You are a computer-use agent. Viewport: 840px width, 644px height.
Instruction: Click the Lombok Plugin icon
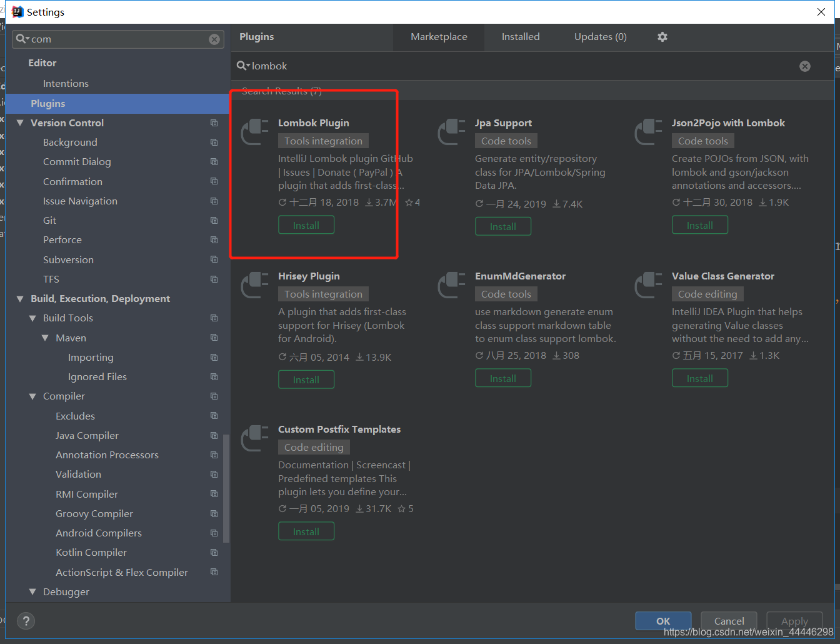[255, 131]
